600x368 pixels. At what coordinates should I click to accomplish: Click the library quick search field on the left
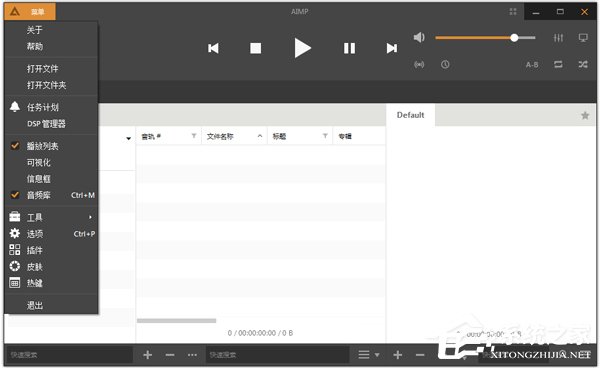click(70, 355)
